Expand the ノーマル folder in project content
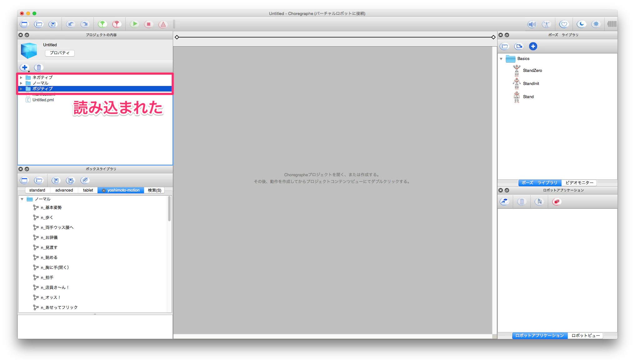This screenshot has height=364, width=635. point(21,83)
